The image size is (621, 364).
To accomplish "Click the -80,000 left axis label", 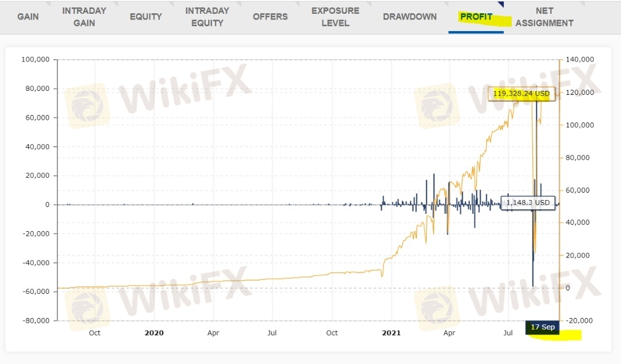I will pos(36,321).
